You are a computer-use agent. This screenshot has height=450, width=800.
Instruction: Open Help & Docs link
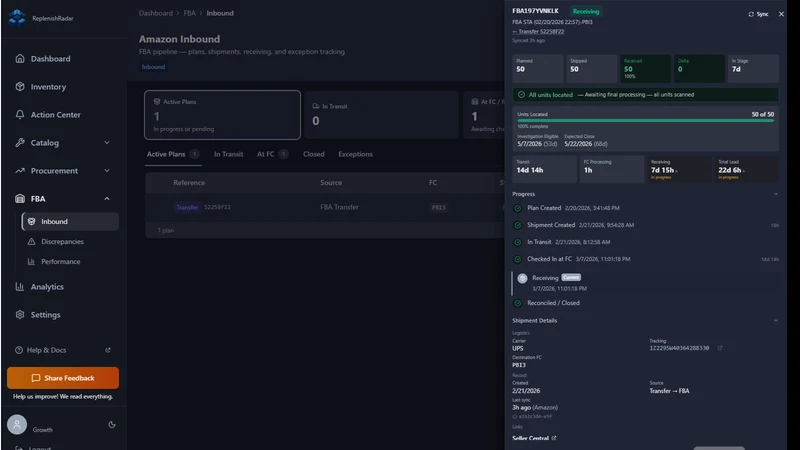click(x=46, y=350)
